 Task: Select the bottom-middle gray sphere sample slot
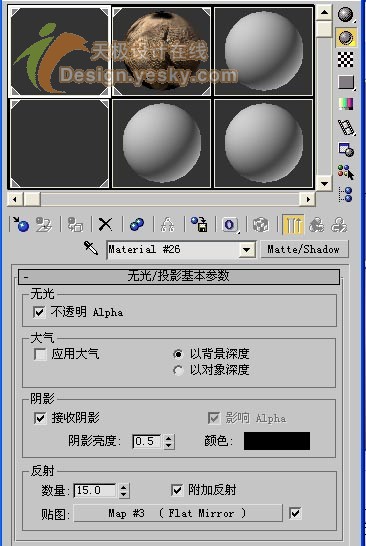click(x=162, y=143)
